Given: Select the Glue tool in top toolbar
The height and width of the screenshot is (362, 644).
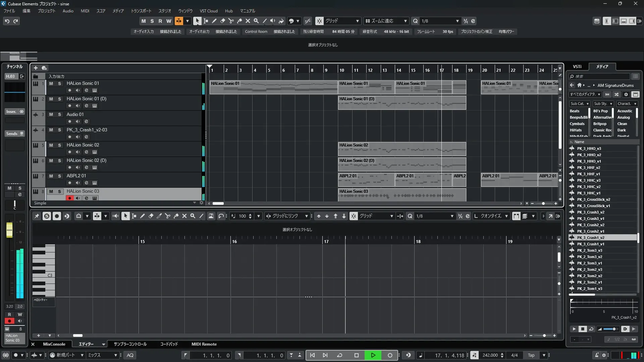Looking at the screenshot, I should point(239,21).
